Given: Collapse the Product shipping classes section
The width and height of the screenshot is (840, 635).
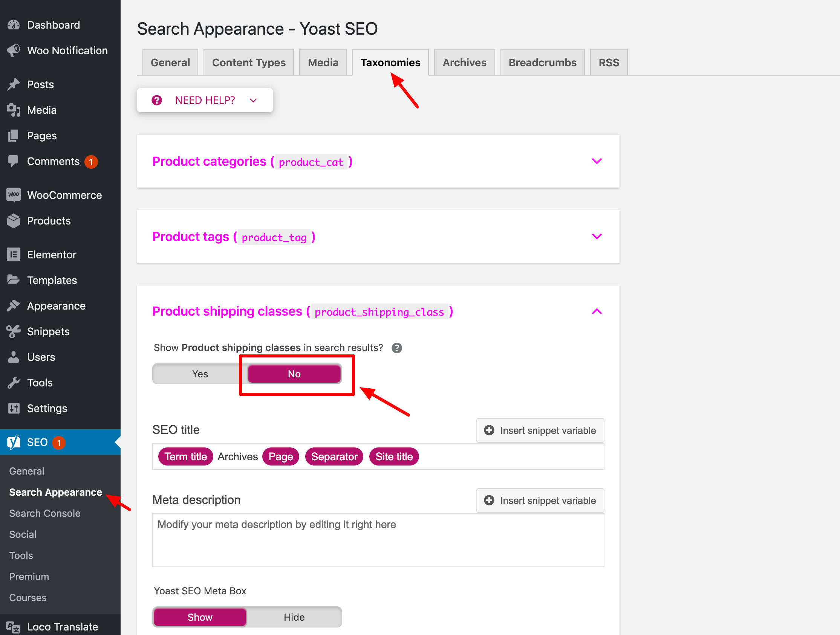Looking at the screenshot, I should coord(597,311).
